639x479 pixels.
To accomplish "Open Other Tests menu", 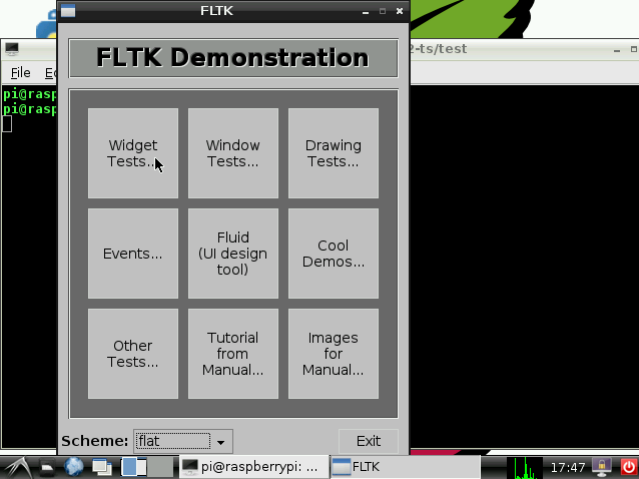I will click(x=133, y=354).
